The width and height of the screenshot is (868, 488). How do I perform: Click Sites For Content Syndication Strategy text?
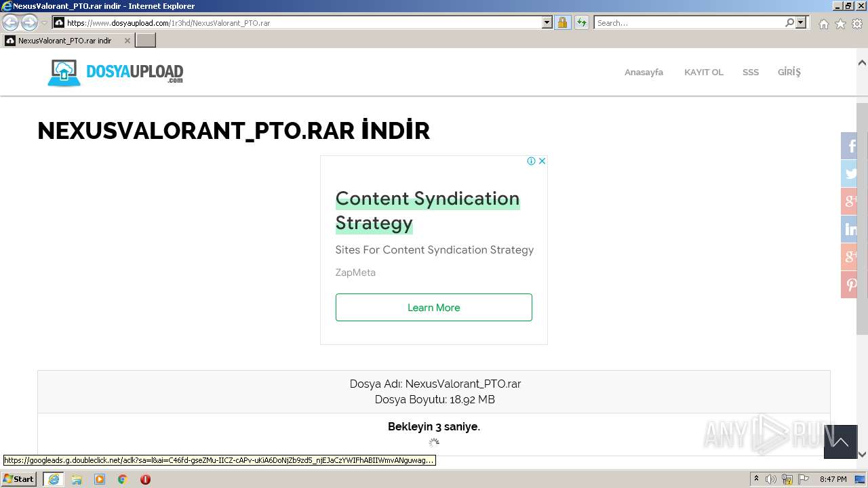435,250
